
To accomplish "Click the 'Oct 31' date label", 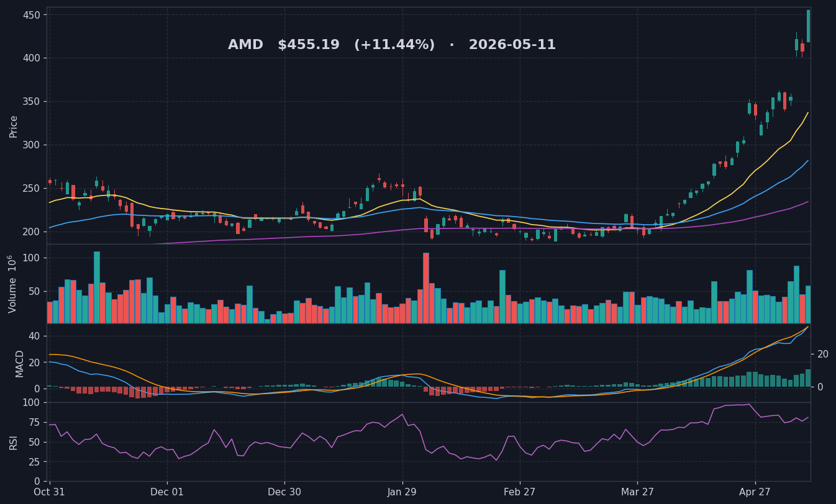I will [x=50, y=492].
